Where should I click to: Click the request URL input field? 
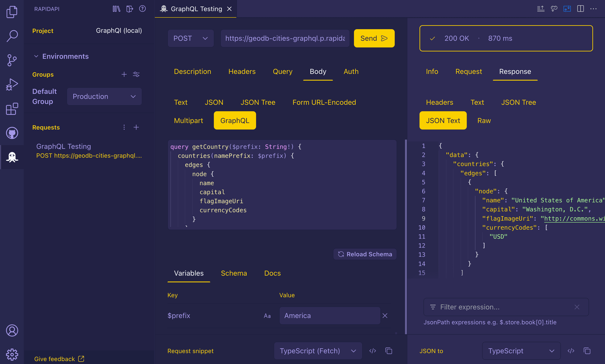click(285, 38)
